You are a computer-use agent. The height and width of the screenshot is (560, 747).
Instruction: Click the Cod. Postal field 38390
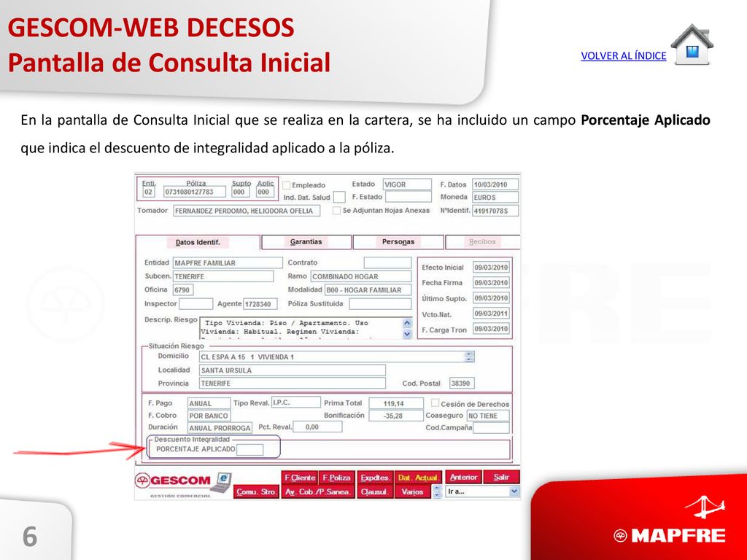462,383
